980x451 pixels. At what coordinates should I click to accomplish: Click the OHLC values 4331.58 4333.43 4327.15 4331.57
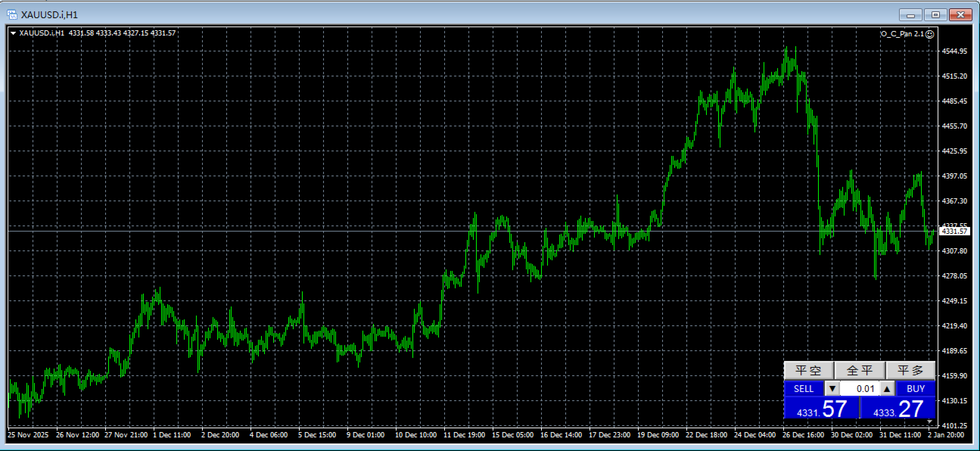[122, 33]
